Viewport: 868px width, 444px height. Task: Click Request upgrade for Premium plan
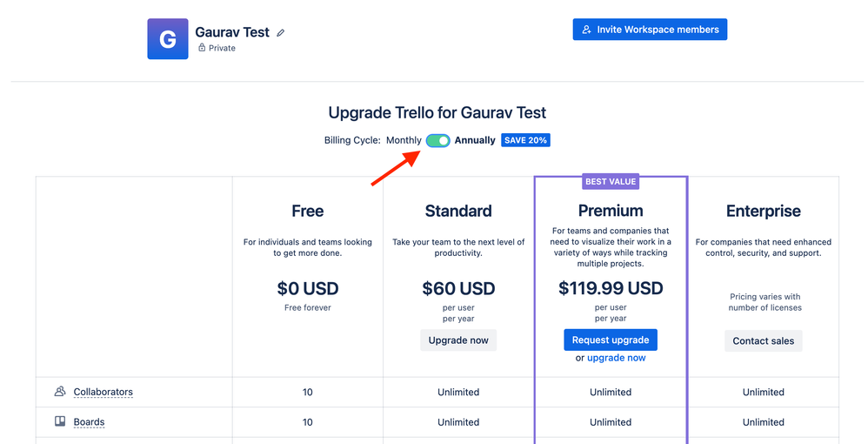coord(611,340)
